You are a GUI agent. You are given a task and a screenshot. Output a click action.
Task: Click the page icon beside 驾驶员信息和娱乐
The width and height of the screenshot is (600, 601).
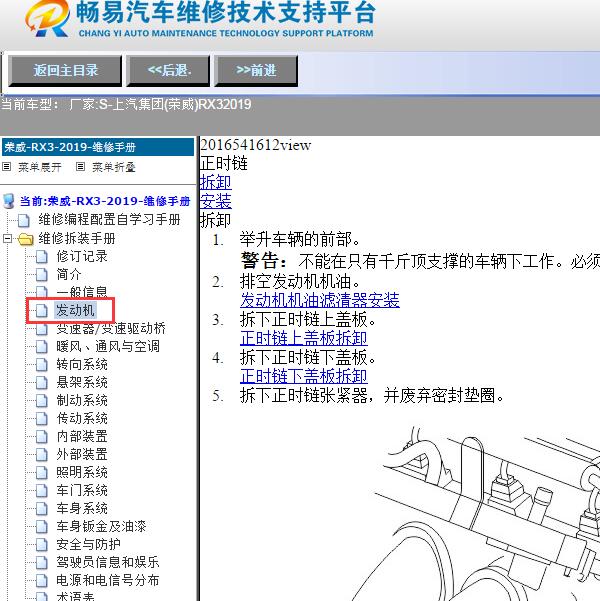(x=42, y=563)
